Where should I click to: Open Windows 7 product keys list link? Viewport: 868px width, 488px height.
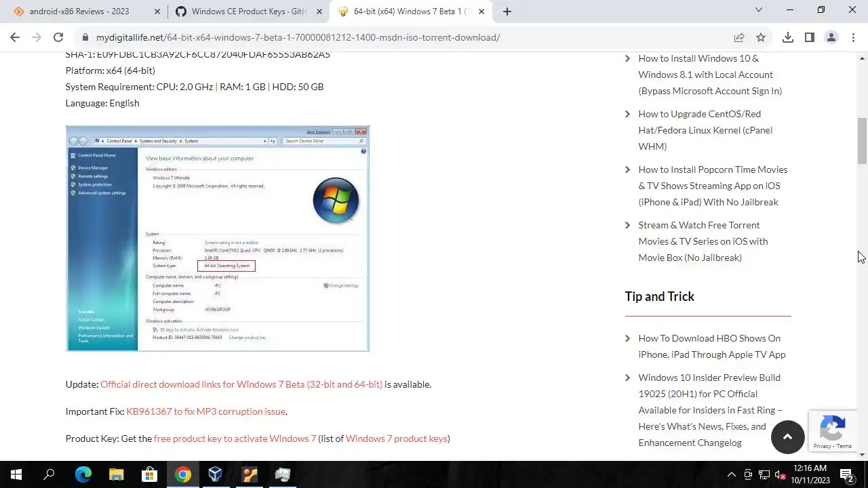click(x=396, y=439)
